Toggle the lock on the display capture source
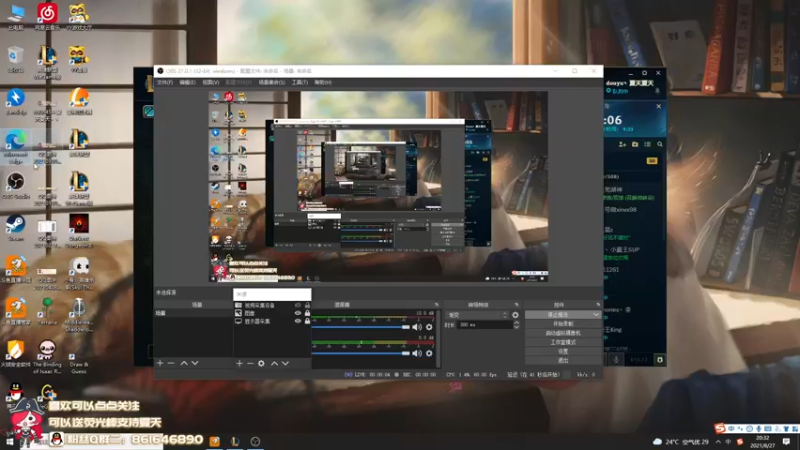Screen dimensions: 800x450 click(x=307, y=321)
